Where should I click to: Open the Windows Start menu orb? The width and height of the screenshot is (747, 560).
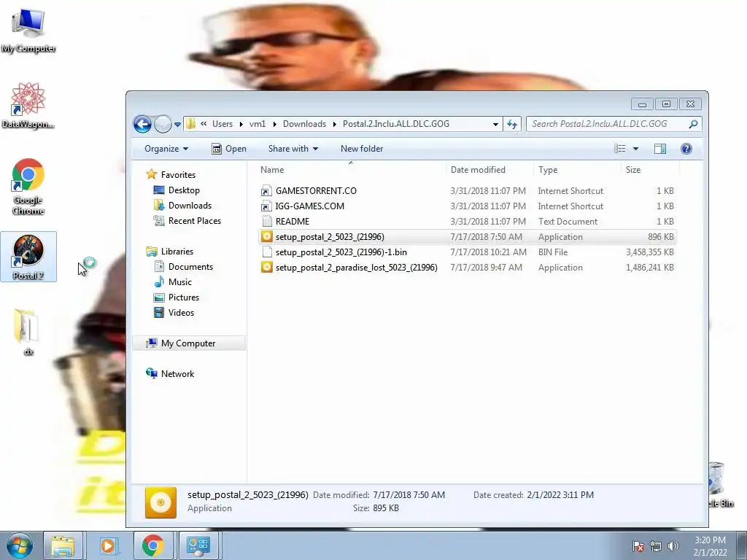tap(20, 545)
